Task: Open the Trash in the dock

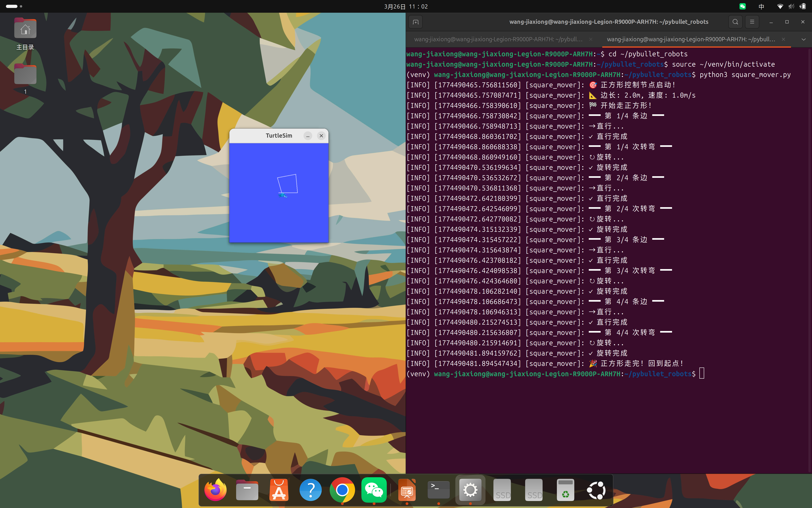Action: point(565,490)
